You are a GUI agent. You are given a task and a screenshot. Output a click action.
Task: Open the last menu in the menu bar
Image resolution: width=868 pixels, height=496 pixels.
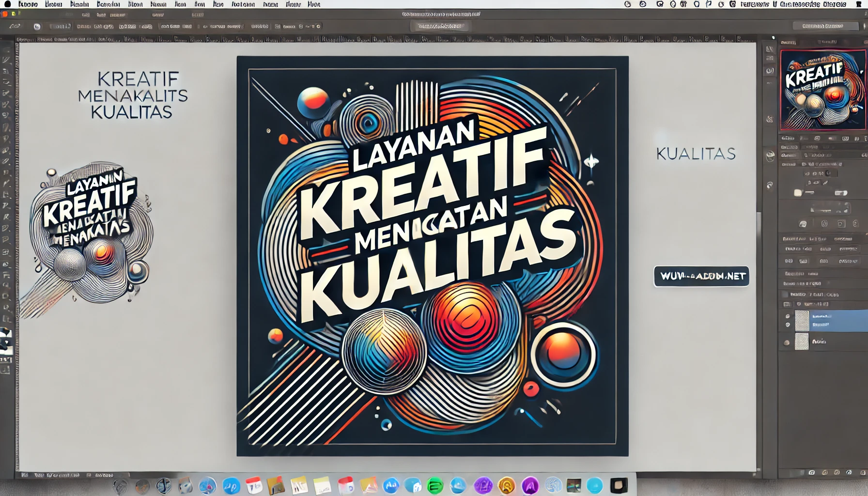314,4
